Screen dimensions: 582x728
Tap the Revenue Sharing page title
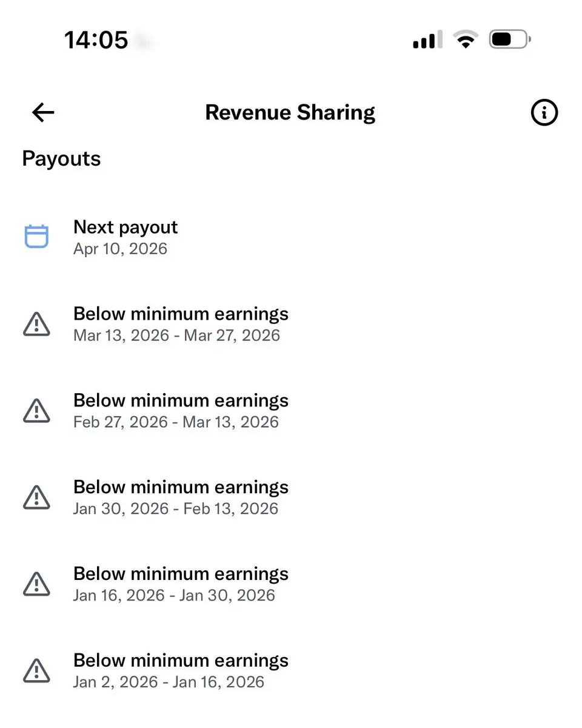pyautogui.click(x=290, y=113)
